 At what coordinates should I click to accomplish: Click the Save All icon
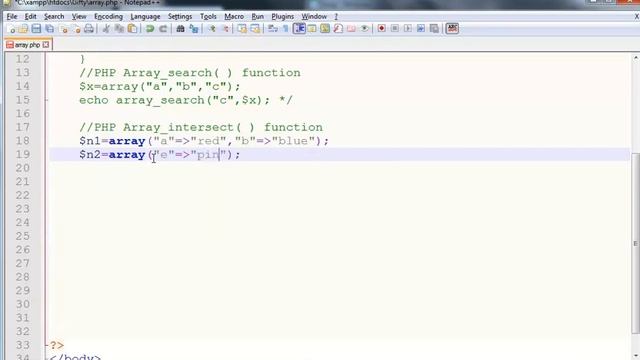[50, 29]
